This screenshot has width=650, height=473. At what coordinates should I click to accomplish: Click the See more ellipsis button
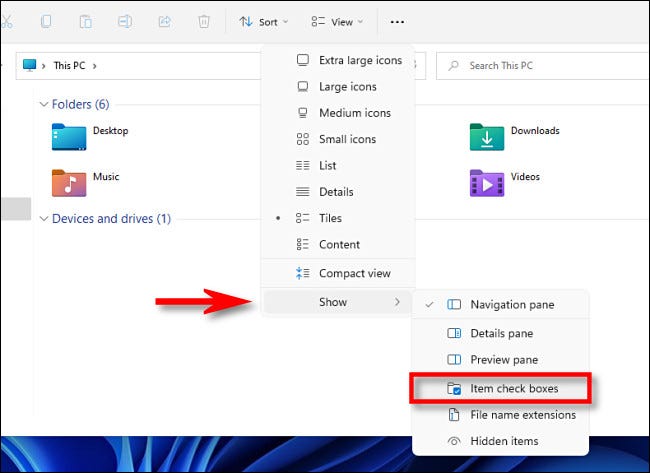click(x=398, y=21)
